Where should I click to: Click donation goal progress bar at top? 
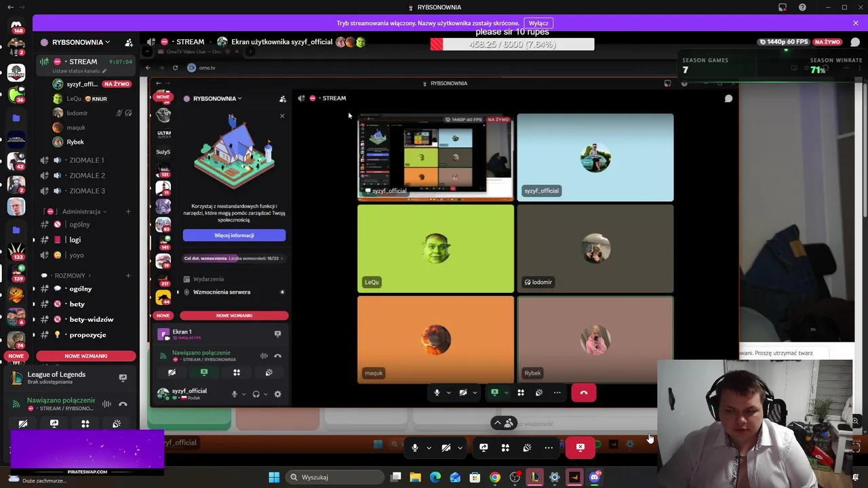[512, 44]
